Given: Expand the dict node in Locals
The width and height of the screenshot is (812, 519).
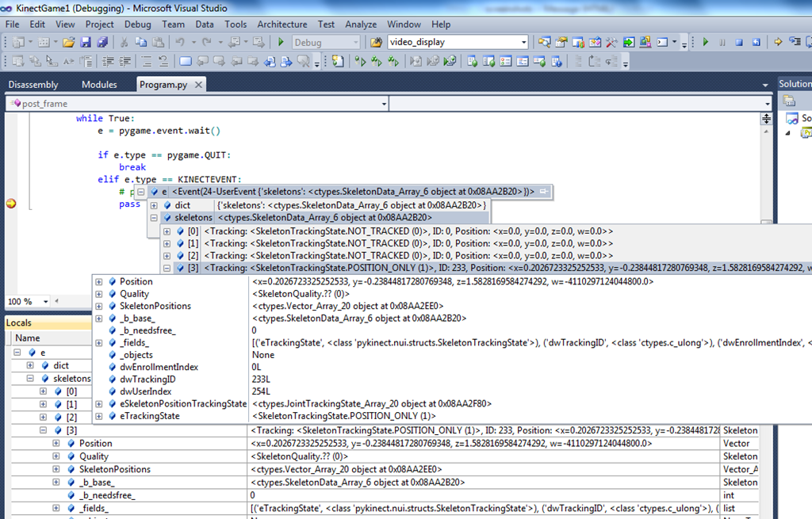Looking at the screenshot, I should (29, 365).
